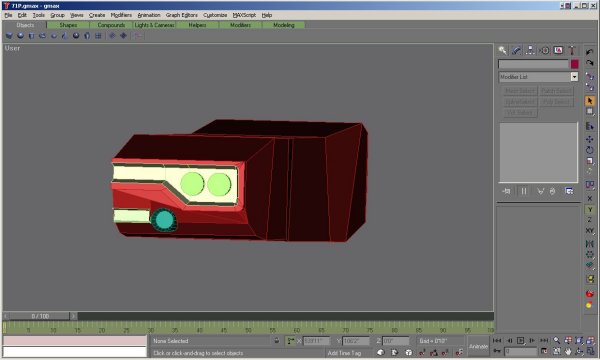
Task: Open the Lights & Cameras tab
Action: coord(154,25)
